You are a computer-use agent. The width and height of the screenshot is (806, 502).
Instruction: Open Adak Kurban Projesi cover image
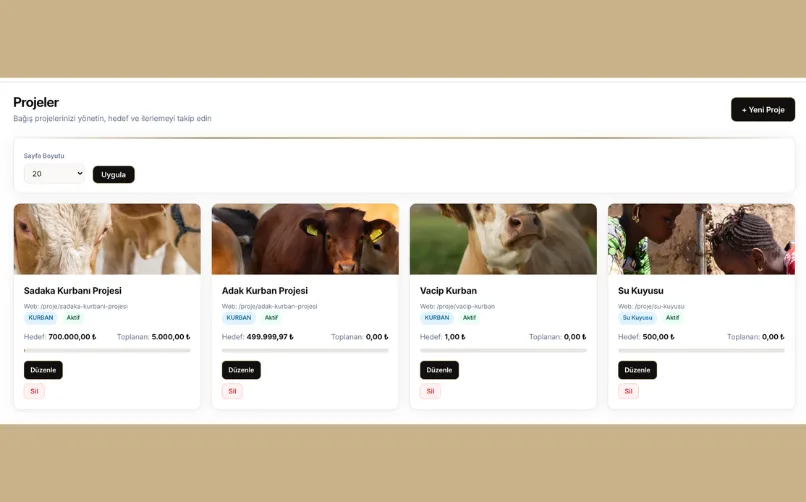(x=305, y=239)
